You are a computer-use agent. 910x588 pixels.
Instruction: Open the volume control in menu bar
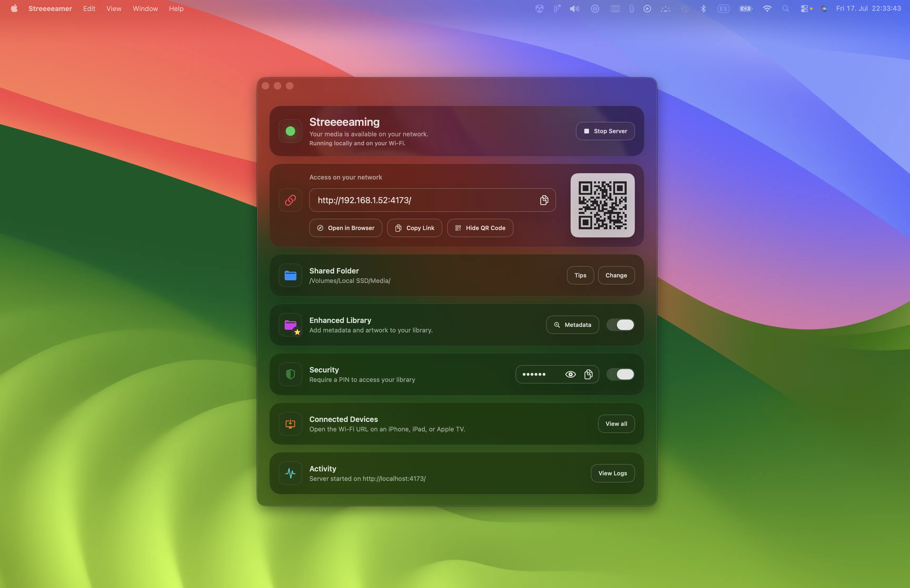[x=575, y=8]
